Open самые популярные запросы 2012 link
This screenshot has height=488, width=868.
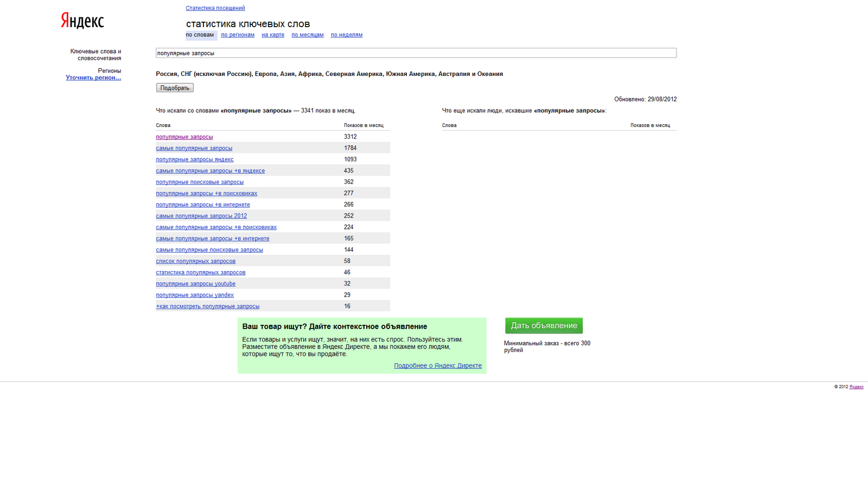pyautogui.click(x=201, y=216)
